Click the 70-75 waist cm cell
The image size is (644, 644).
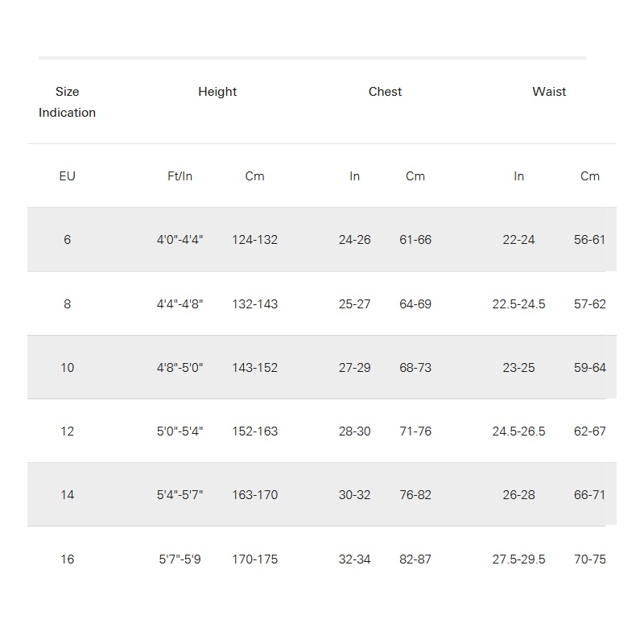tap(590, 559)
